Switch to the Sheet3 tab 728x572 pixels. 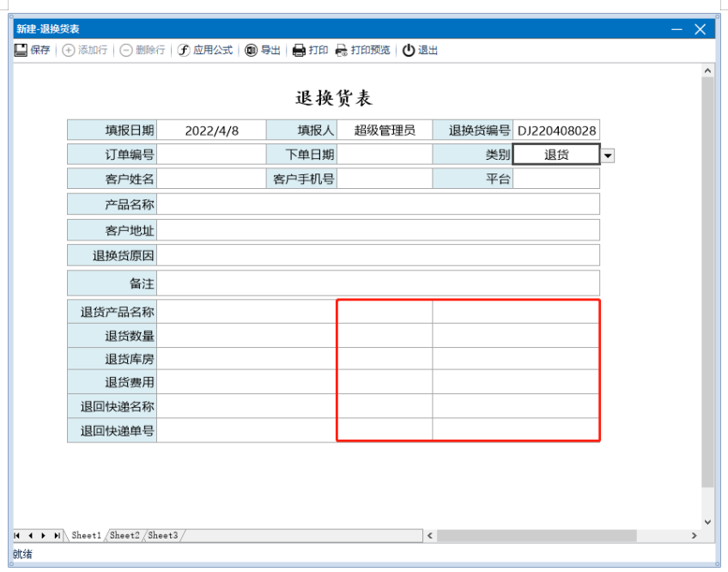tap(162, 536)
